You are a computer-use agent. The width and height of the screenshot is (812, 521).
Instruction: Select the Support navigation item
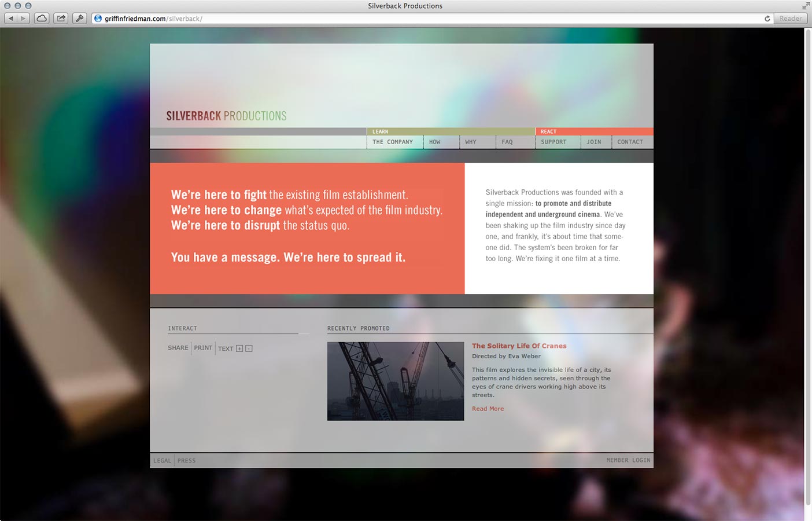click(553, 142)
